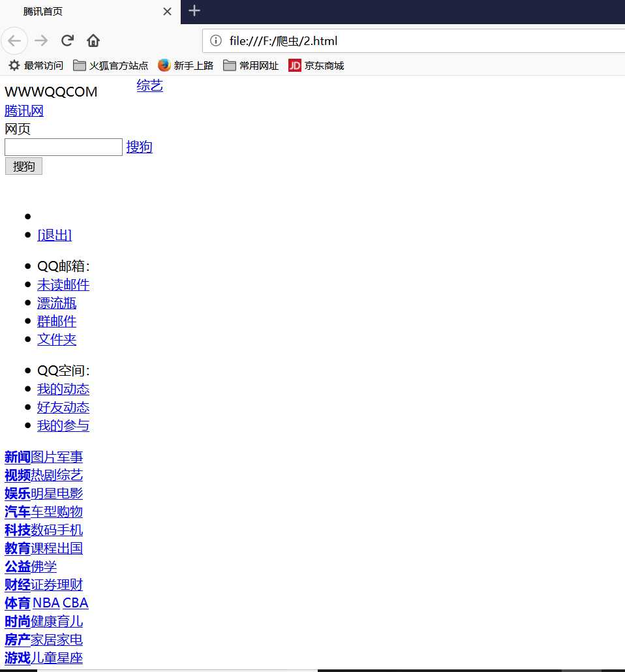Screen dimensions: 625x672
Task: Click the 出国 link
Action: point(70,548)
